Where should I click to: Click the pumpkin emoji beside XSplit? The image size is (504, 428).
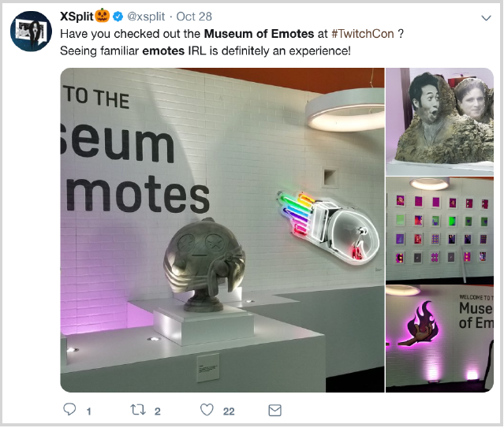point(103,16)
